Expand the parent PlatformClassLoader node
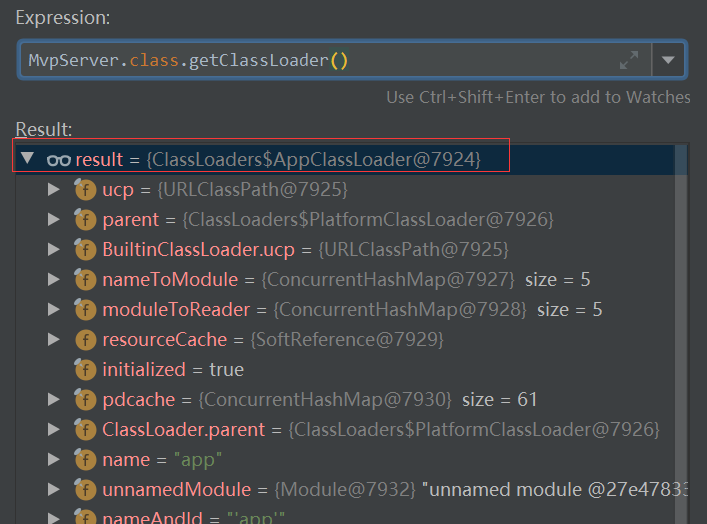The width and height of the screenshot is (707, 524). (x=54, y=220)
